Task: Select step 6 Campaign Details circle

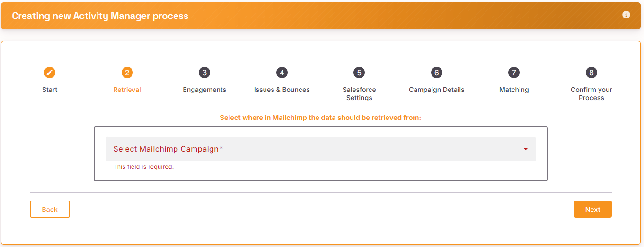Action: click(x=437, y=73)
